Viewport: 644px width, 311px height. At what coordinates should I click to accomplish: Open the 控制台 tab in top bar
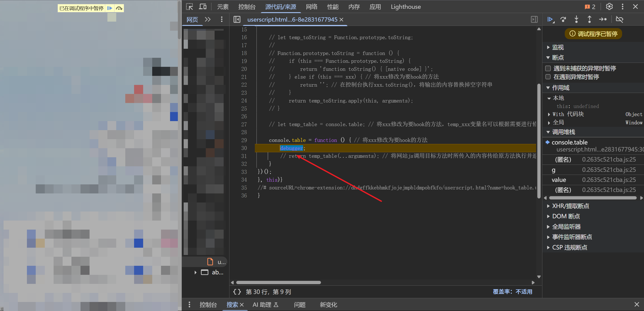click(247, 7)
